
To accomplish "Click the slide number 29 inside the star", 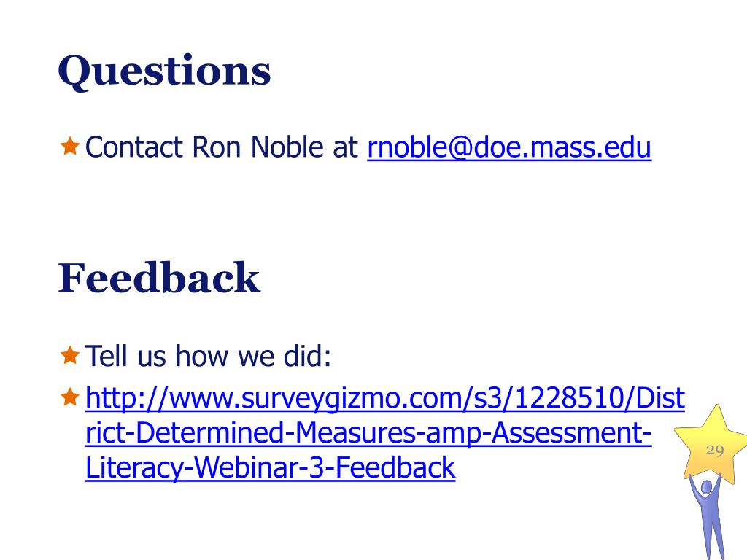I will [715, 450].
